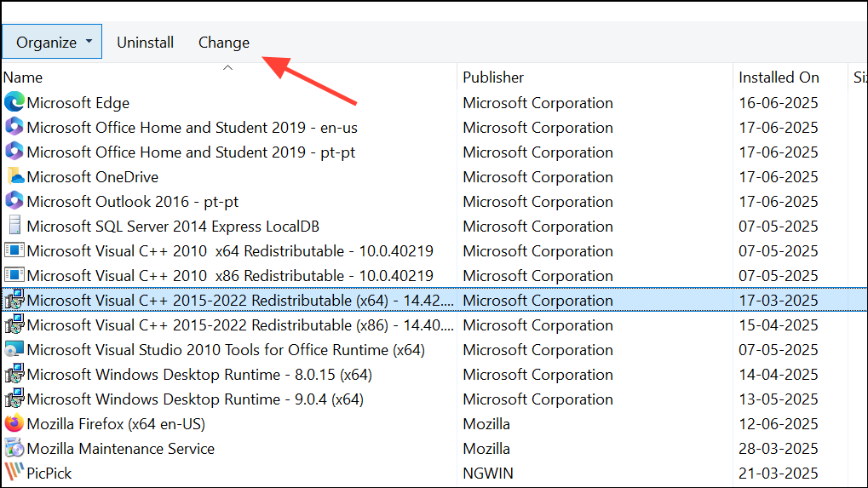
Task: Click the Microsoft Edge icon
Action: (14, 102)
